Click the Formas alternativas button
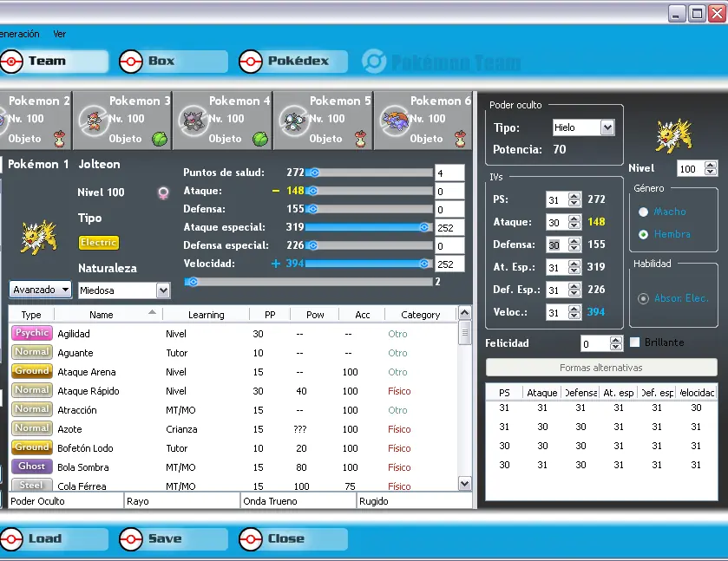 tap(601, 368)
